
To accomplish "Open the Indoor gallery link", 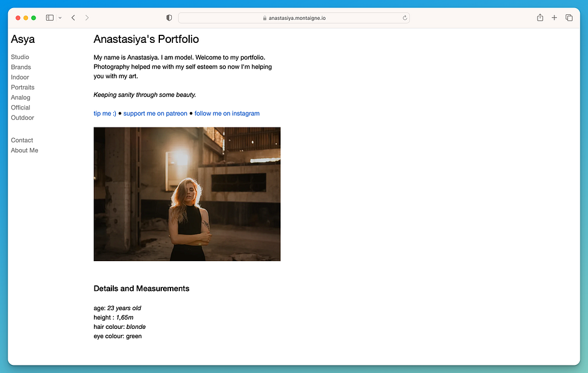I will [x=20, y=77].
